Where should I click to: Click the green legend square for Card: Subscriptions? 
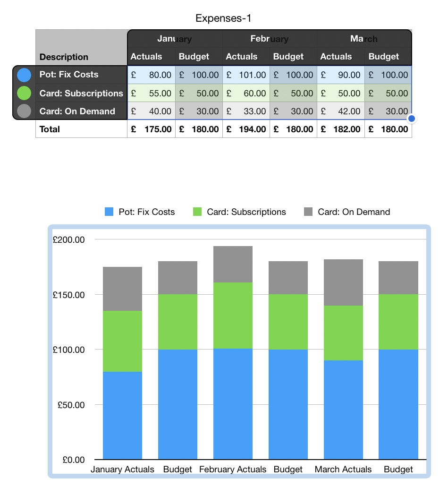point(198,212)
